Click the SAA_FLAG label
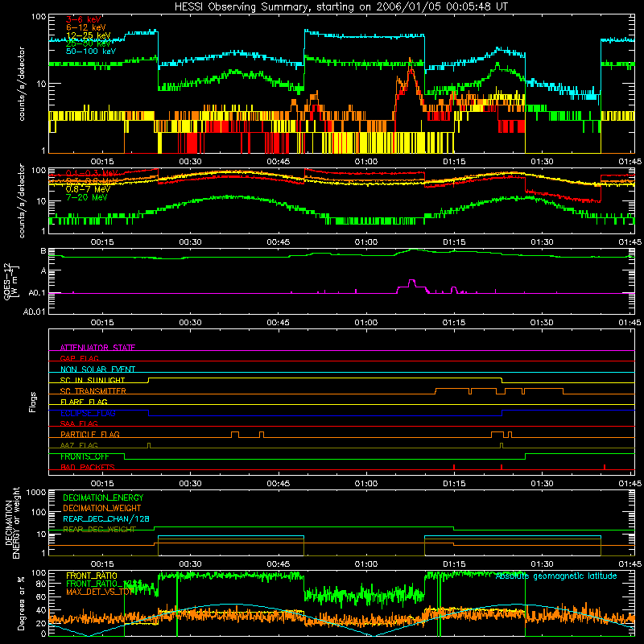Screen dimensions: 644x644 pyautogui.click(x=79, y=424)
